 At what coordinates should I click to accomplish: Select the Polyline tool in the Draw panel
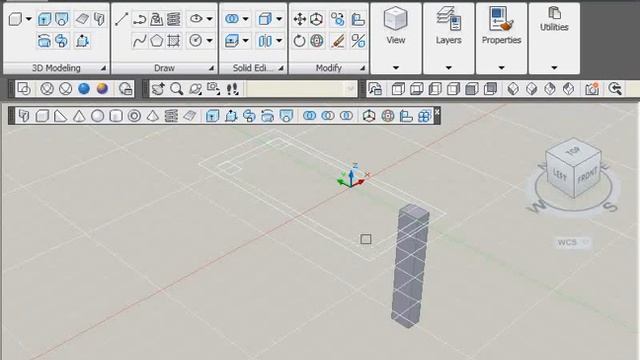[139, 19]
